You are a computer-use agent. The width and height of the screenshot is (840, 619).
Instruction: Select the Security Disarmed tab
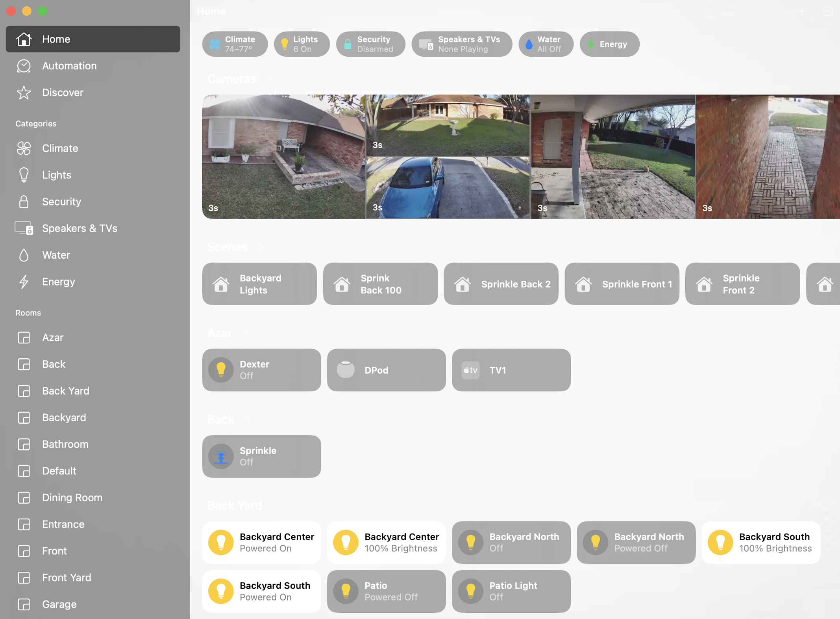[369, 44]
